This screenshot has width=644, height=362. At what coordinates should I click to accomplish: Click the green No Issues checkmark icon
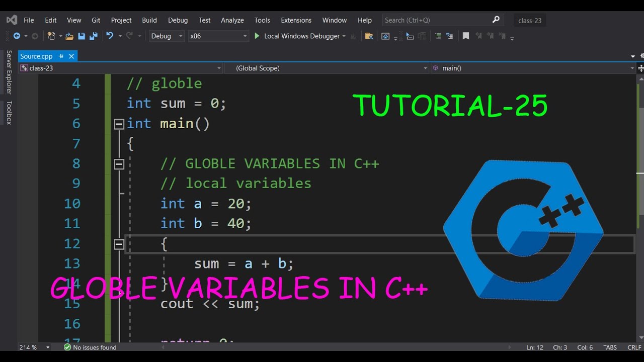67,347
